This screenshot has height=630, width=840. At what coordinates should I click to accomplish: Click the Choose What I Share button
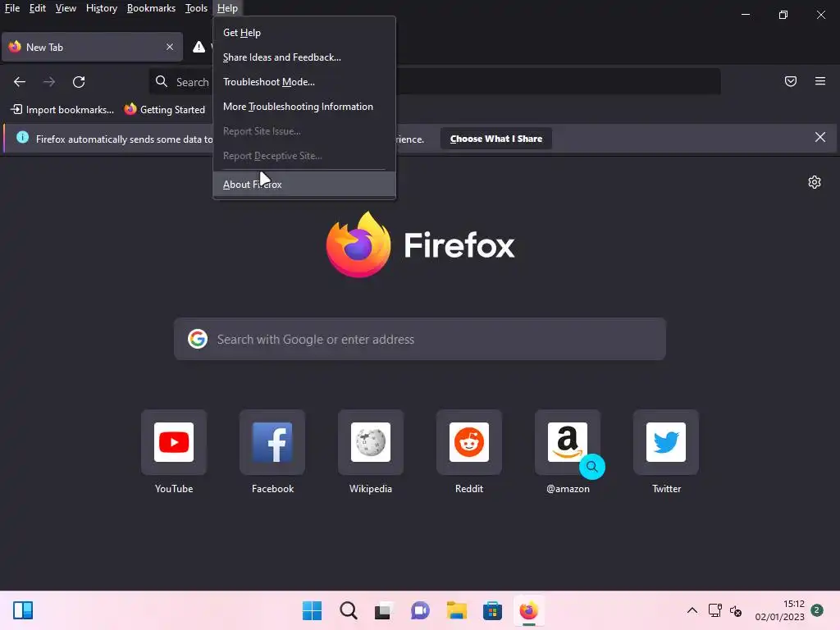coord(496,139)
